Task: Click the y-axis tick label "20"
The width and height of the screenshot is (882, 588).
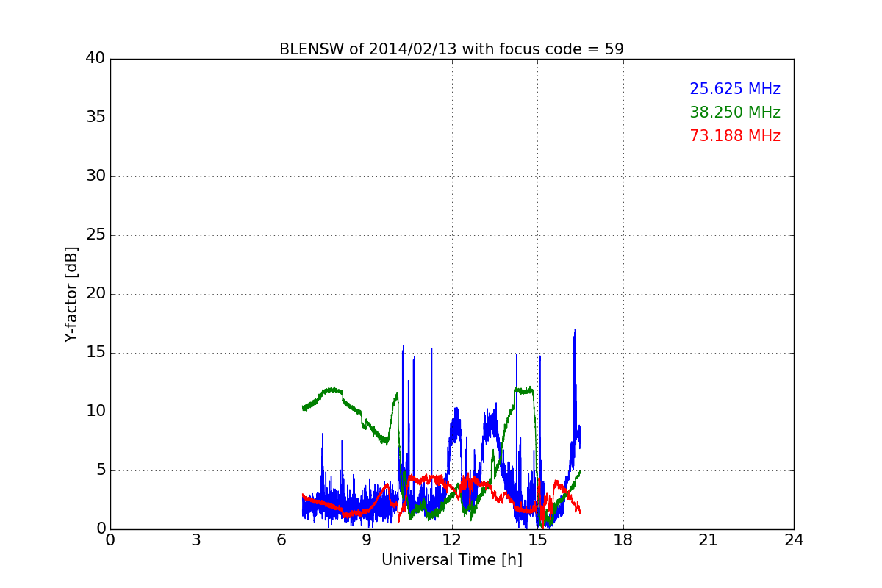Action: tap(96, 294)
